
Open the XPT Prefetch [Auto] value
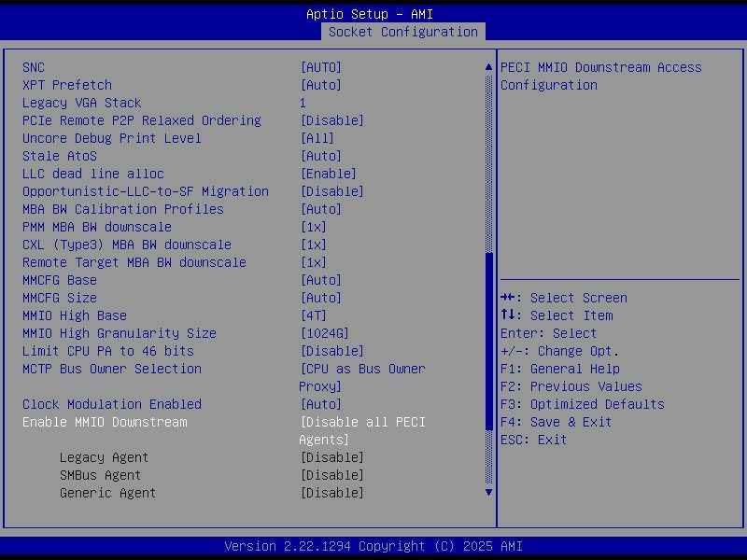(x=321, y=85)
